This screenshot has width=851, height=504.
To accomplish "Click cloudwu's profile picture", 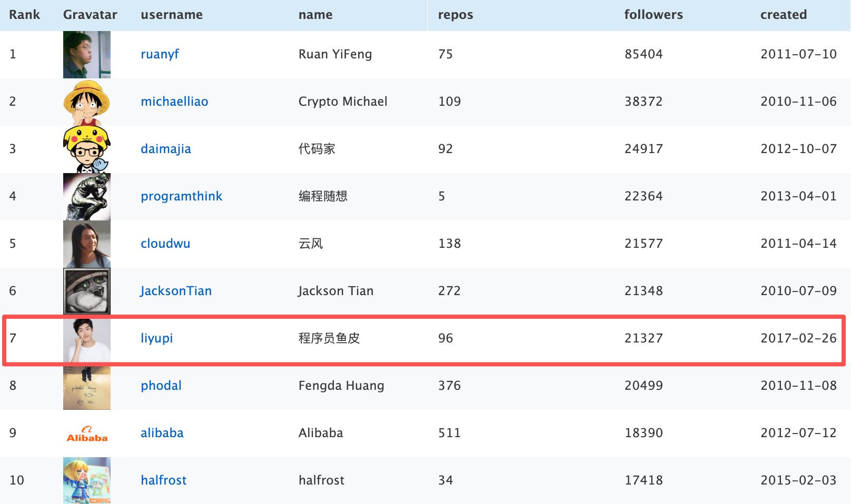I will point(87,244).
